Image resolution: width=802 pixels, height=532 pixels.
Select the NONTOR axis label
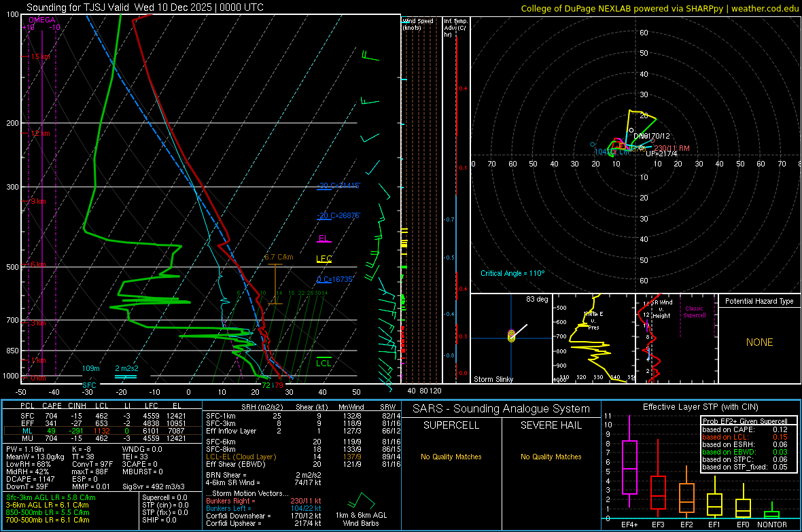(x=772, y=525)
